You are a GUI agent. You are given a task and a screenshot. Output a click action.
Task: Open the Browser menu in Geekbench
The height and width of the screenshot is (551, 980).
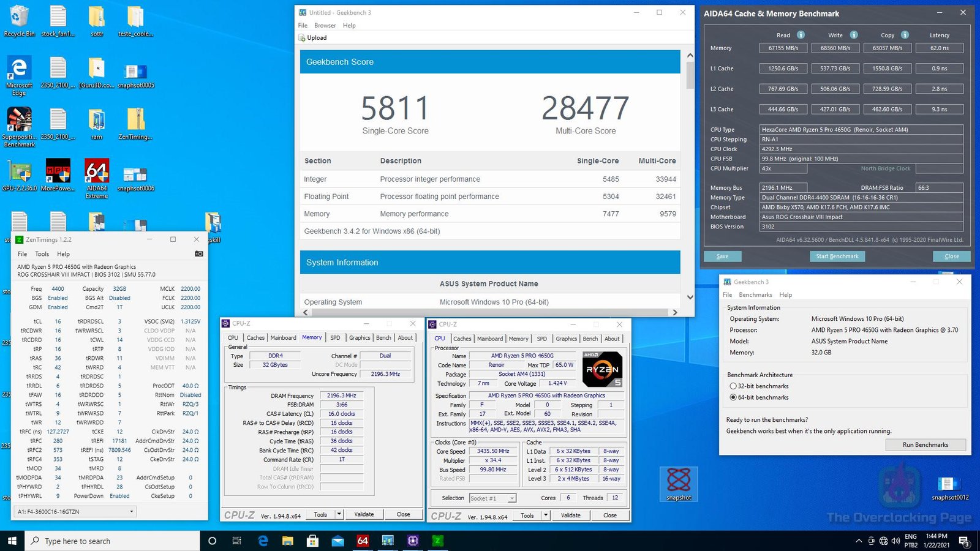(x=325, y=26)
